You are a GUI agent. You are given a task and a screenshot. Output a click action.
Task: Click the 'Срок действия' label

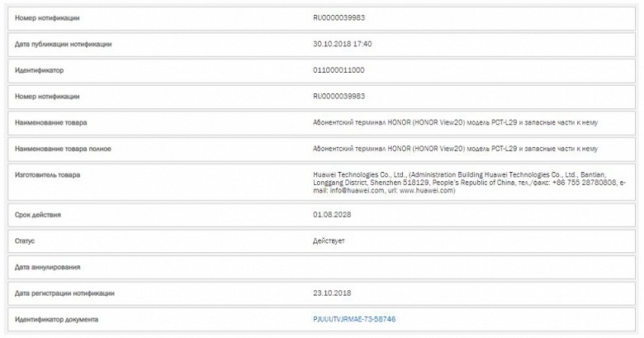pyautogui.click(x=38, y=214)
